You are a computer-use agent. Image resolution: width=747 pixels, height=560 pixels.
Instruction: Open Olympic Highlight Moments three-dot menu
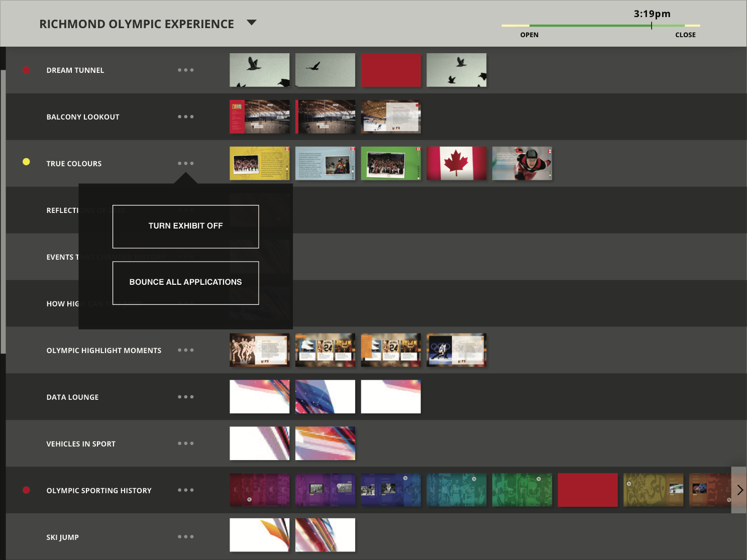(x=185, y=350)
